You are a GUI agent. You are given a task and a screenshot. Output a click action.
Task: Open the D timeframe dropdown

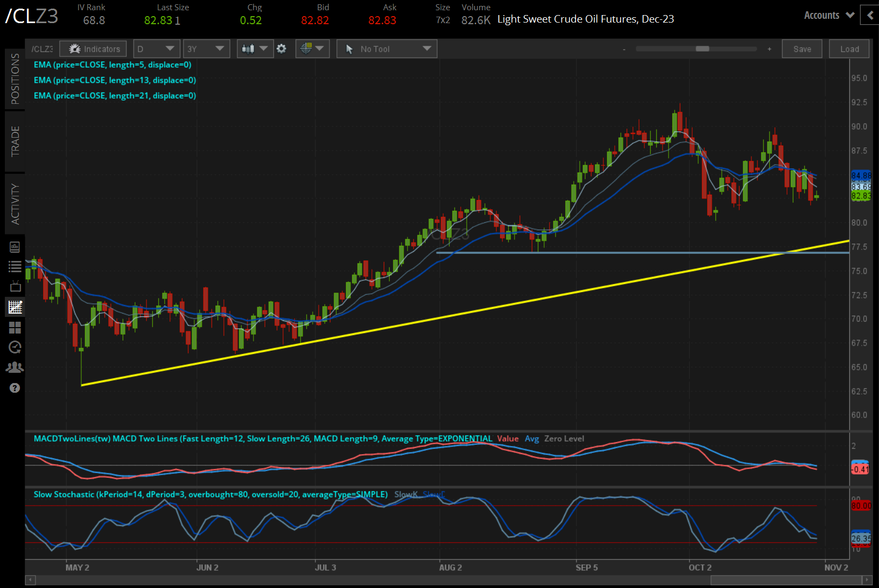[x=156, y=48]
